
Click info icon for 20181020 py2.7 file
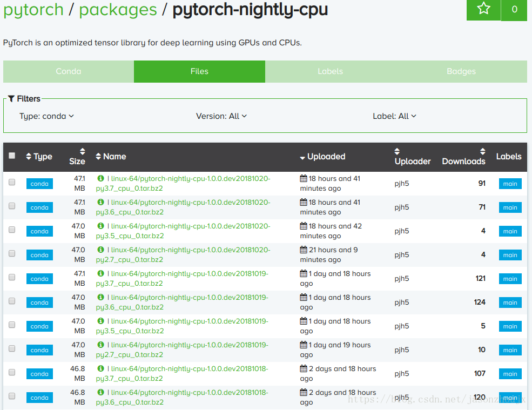[x=100, y=250]
